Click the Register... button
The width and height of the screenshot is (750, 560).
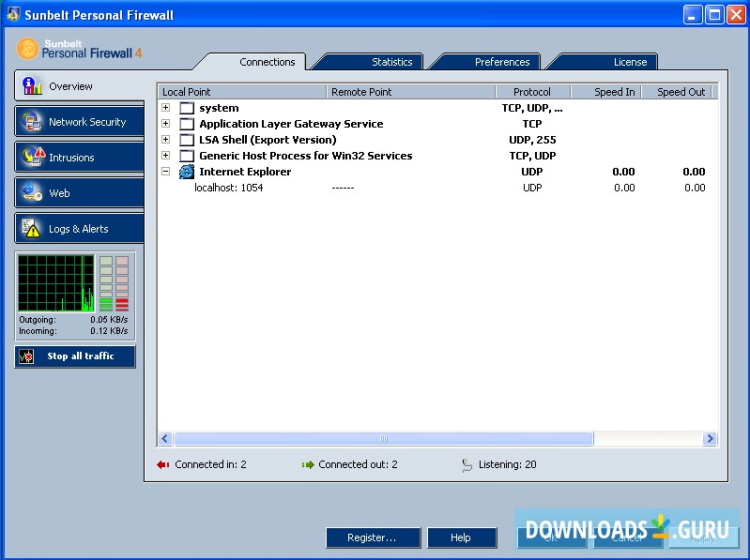coord(373,537)
